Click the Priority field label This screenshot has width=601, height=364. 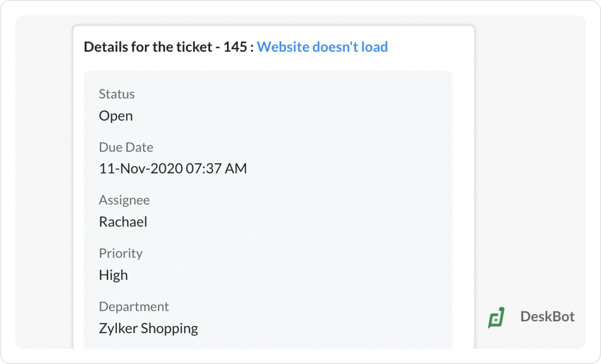tap(121, 253)
